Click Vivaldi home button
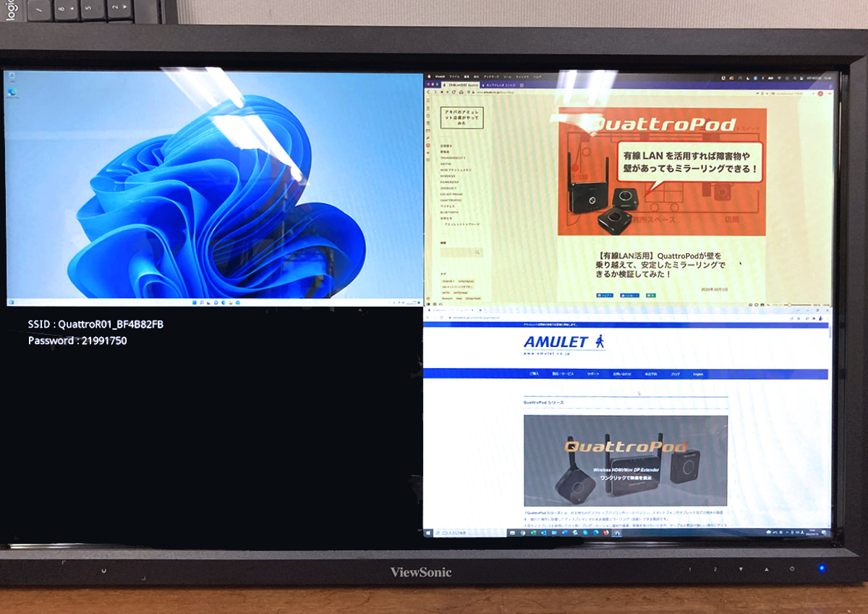This screenshot has width=868, height=614. point(461,93)
